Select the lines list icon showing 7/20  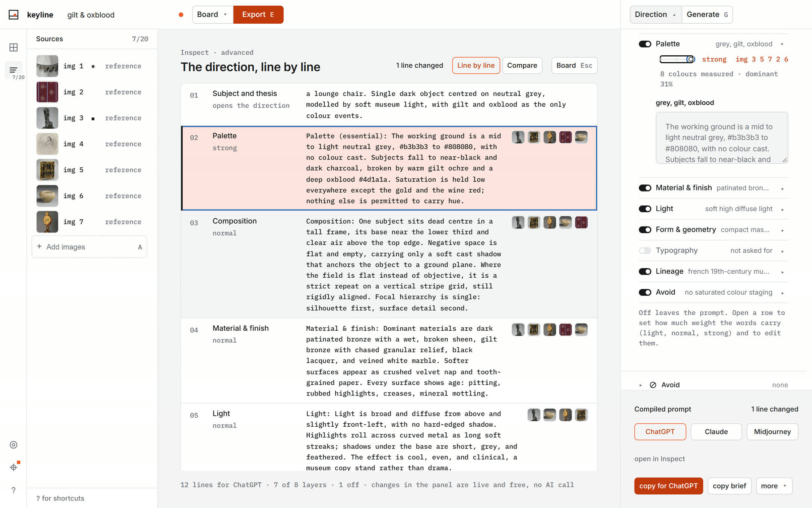pyautogui.click(x=14, y=70)
